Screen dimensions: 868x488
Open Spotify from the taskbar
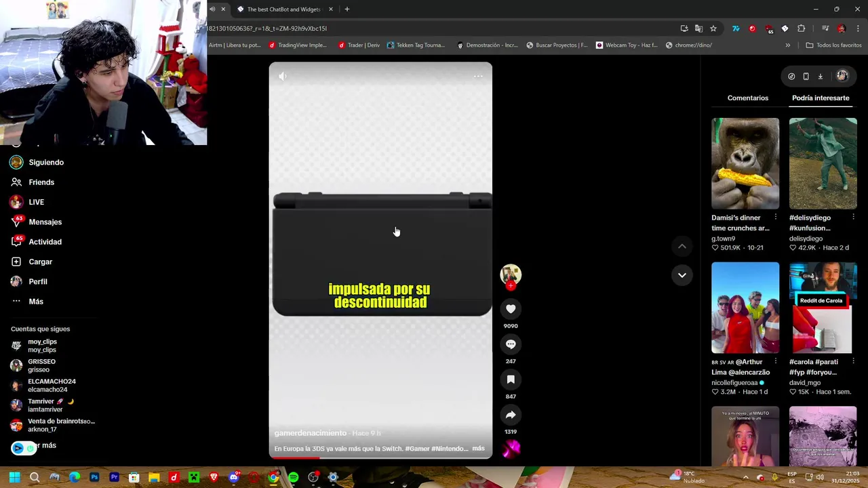[293, 478]
